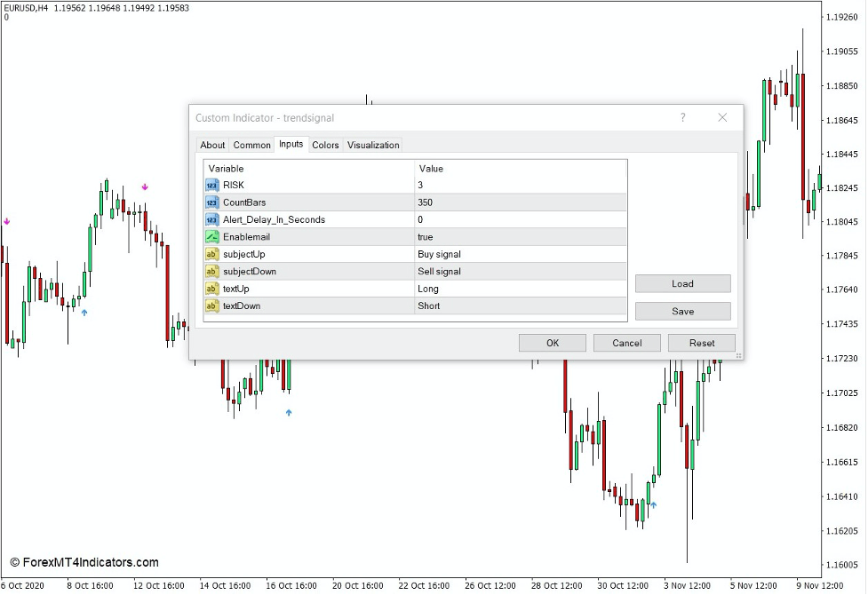
Task: Switch to the Colors tab
Action: click(x=325, y=145)
